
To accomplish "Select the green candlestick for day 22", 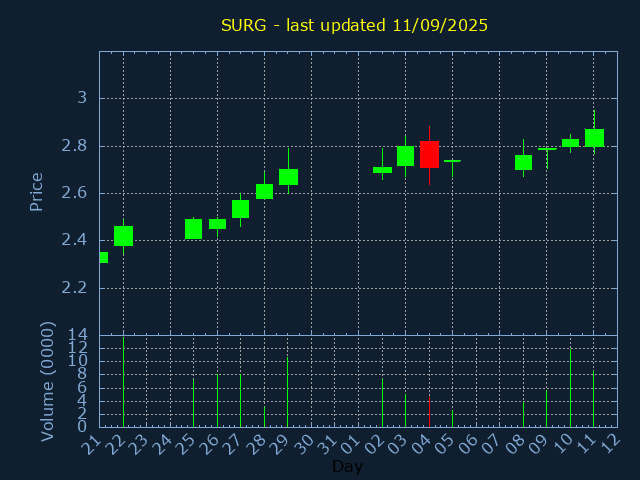I will tap(123, 236).
